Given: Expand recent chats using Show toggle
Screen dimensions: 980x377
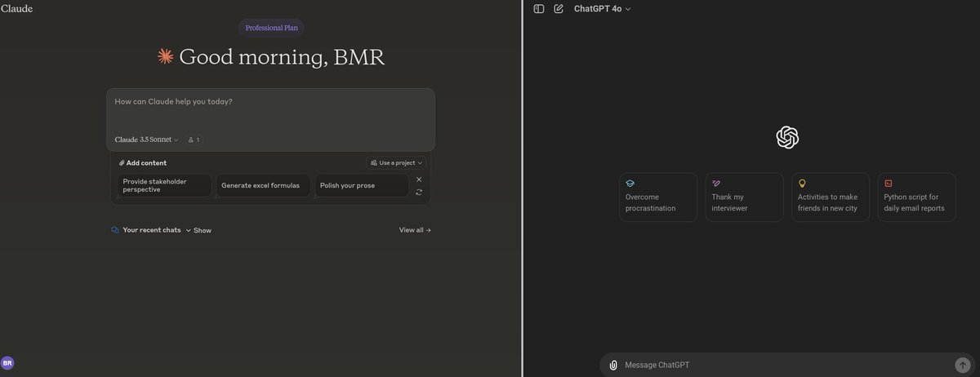Looking at the screenshot, I should click(x=198, y=230).
